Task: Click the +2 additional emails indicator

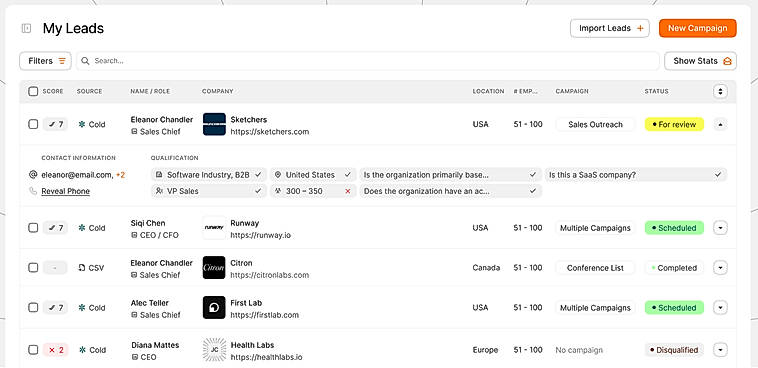Action: pos(120,175)
